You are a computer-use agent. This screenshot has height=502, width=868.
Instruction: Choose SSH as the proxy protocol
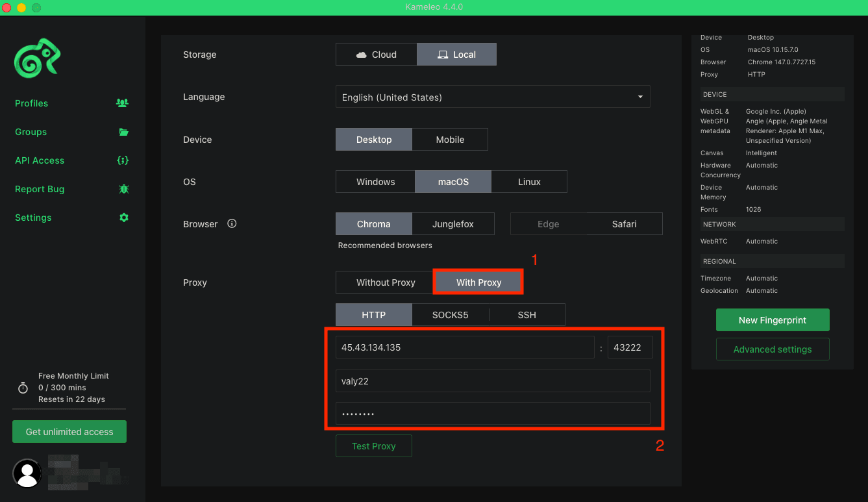pos(527,314)
